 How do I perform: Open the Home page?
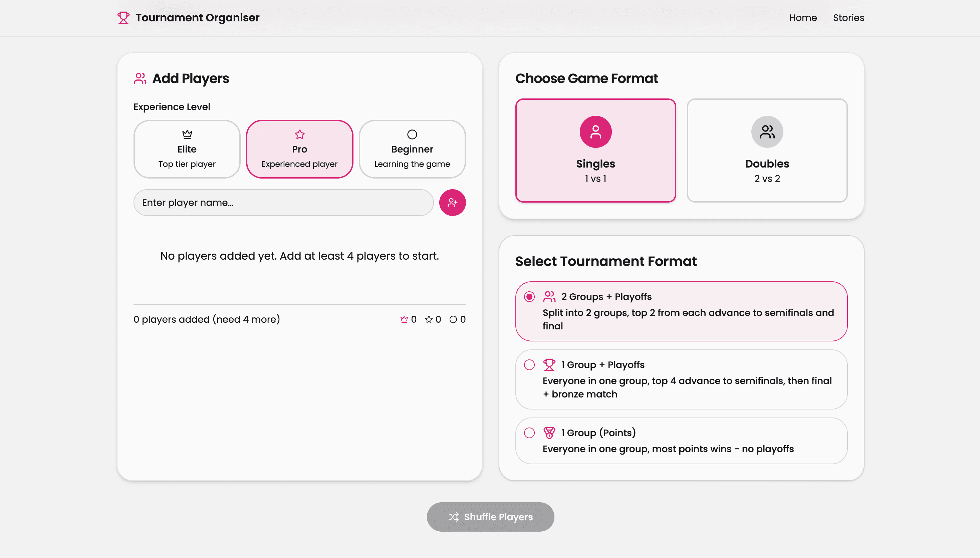point(803,17)
